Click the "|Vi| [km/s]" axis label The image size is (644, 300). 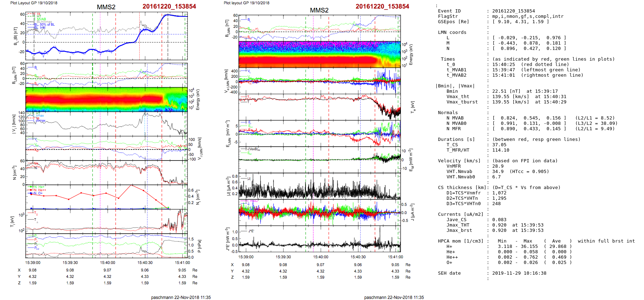pyautogui.click(x=14, y=124)
